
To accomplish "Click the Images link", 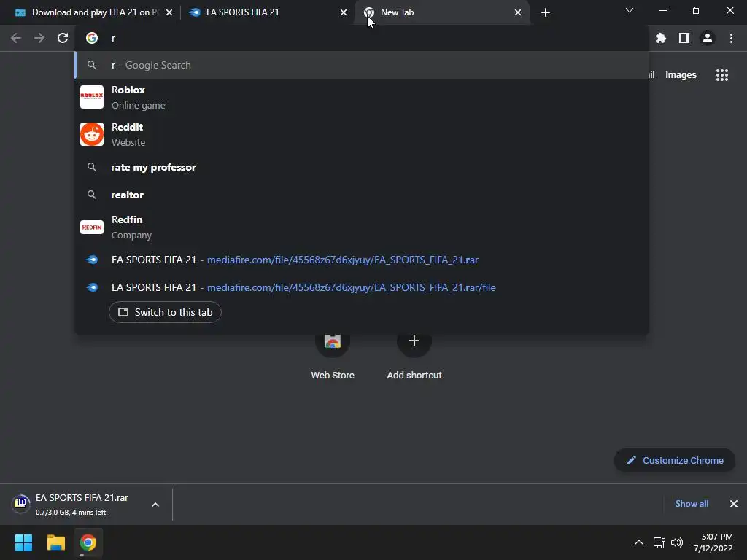I will [681, 75].
